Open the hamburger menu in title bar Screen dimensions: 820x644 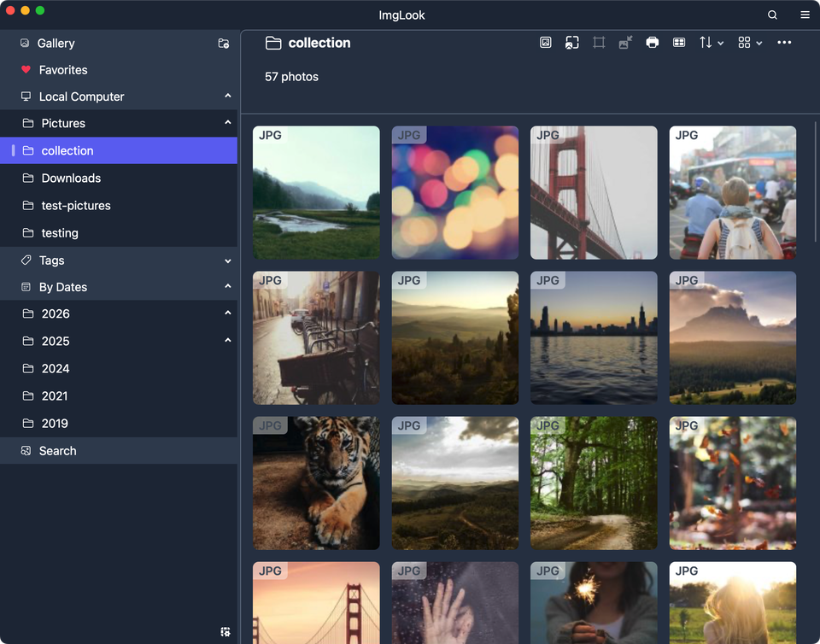805,15
